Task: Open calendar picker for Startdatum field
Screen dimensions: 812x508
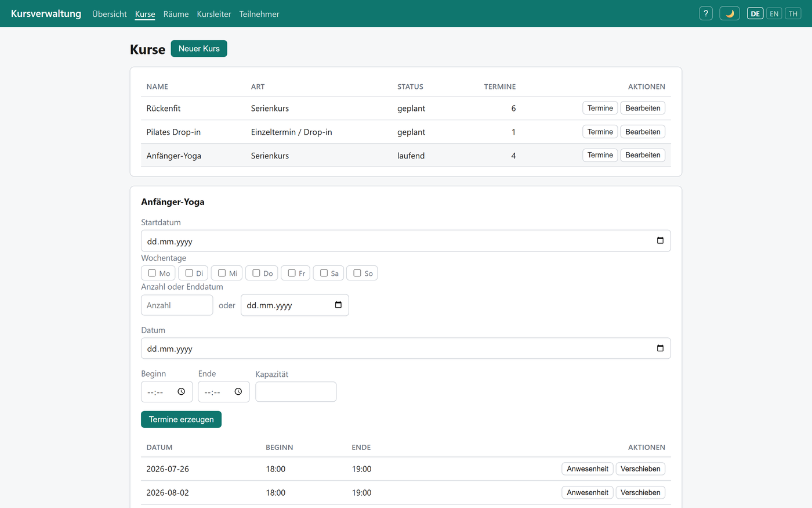Action: [x=660, y=240]
